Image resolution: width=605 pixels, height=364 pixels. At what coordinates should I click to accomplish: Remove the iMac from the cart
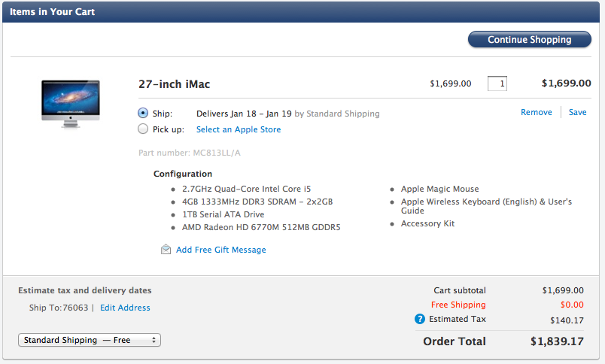tap(537, 112)
